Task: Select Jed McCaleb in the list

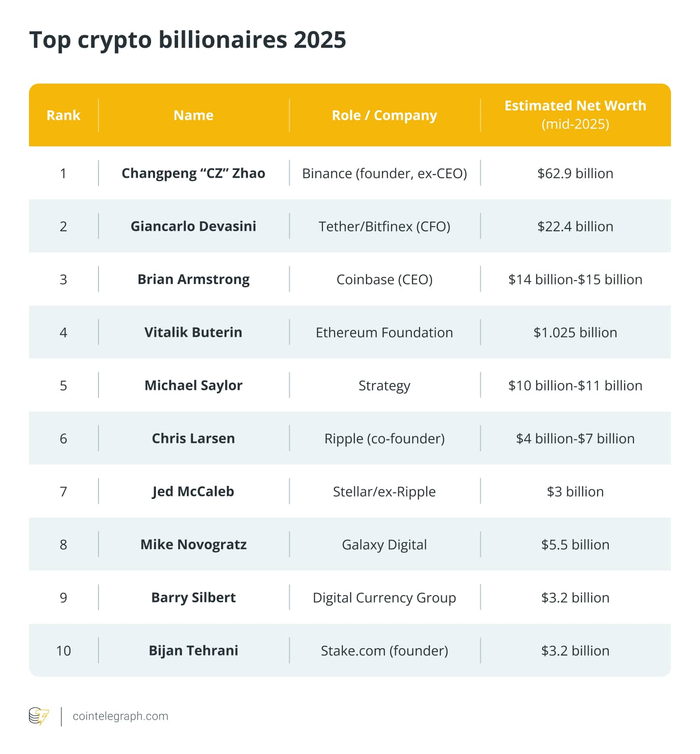Action: (193, 491)
